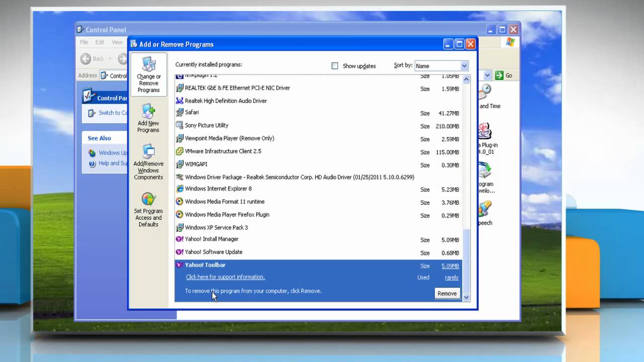Image resolution: width=644 pixels, height=362 pixels.
Task: Select Windows Media Format 11 runtime entry
Action: pyautogui.click(x=318, y=202)
